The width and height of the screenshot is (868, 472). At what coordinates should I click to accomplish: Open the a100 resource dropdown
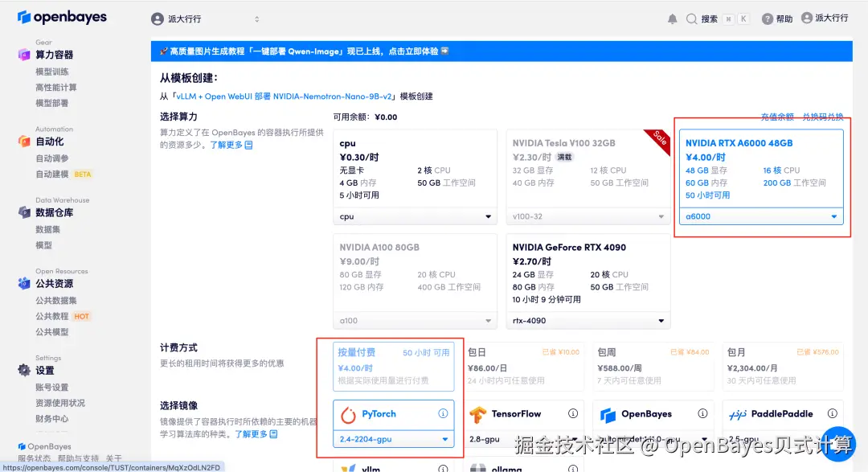(416, 321)
